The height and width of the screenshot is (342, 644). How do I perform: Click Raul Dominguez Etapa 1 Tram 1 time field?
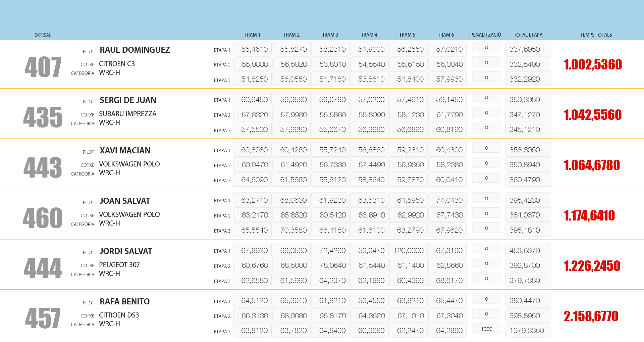coord(254,49)
